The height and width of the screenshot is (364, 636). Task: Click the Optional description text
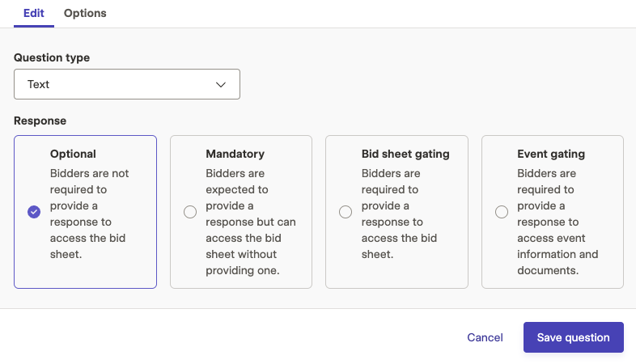pyautogui.click(x=89, y=214)
